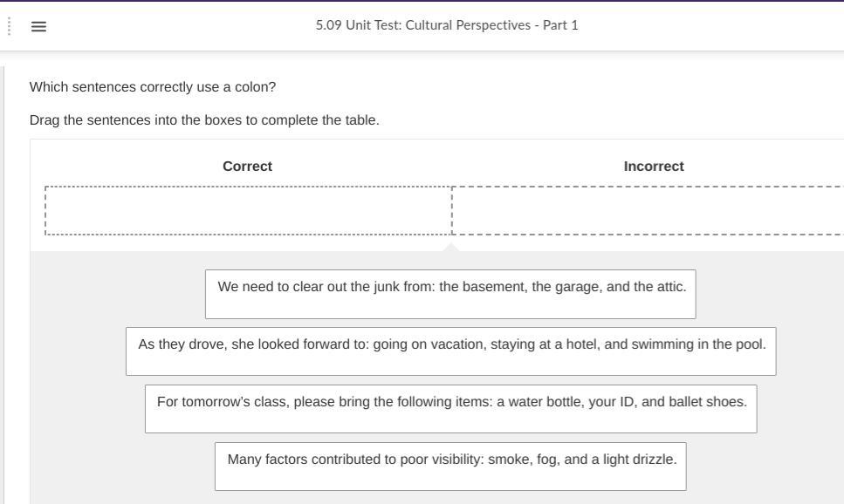This screenshot has height=504, width=844.
Task: Open the hamburger navigation menu
Action: 38,26
